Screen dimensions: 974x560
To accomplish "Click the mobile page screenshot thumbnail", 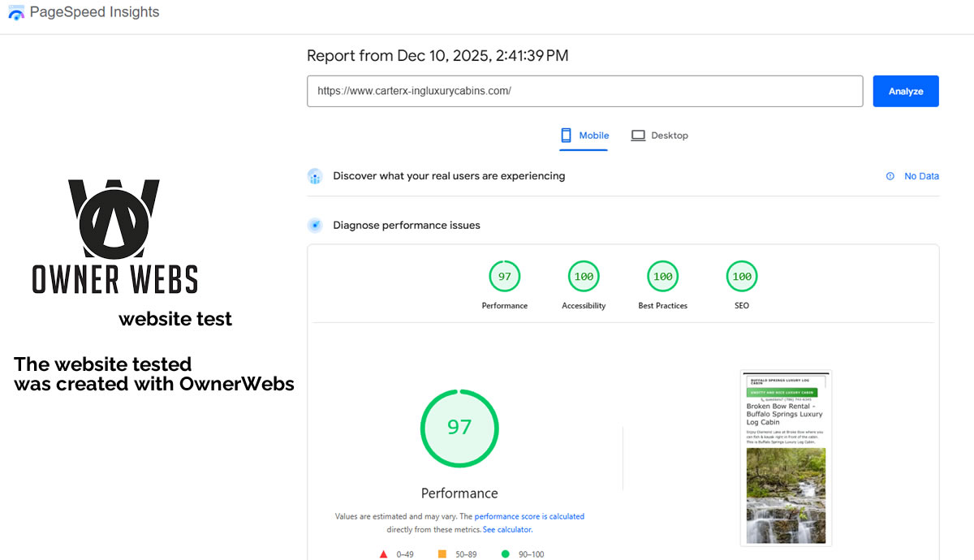I will [x=786, y=458].
